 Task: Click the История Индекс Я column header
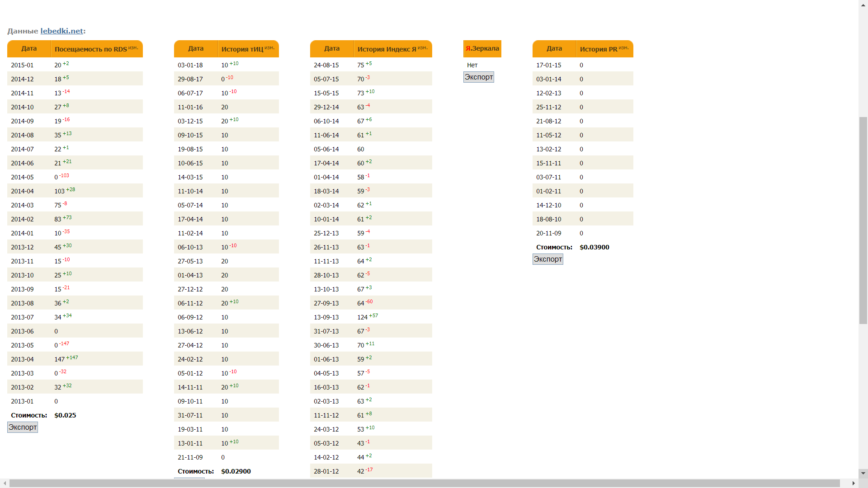pos(387,49)
